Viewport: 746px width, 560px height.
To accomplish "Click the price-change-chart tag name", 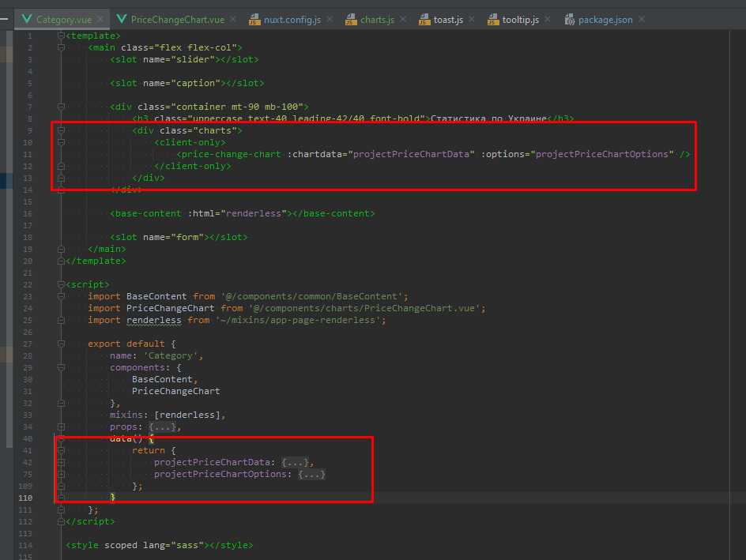I will (232, 154).
